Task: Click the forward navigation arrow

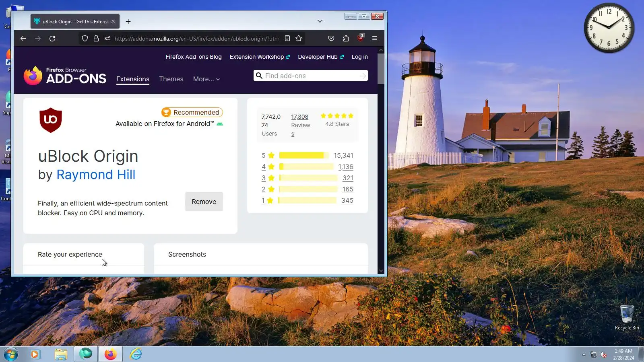Action: 38,39
